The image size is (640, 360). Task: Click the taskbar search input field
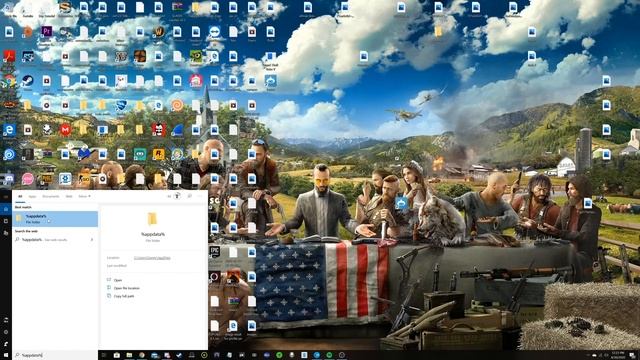55,355
